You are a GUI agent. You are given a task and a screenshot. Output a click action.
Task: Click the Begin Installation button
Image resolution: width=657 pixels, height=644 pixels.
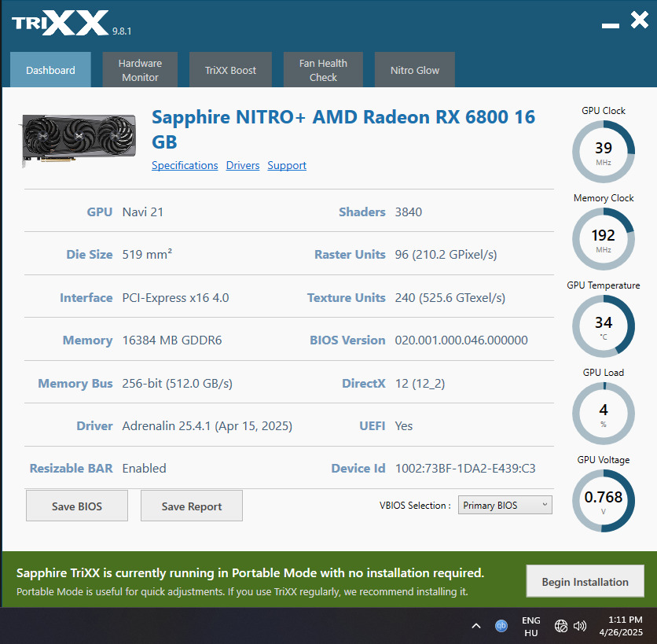(585, 582)
